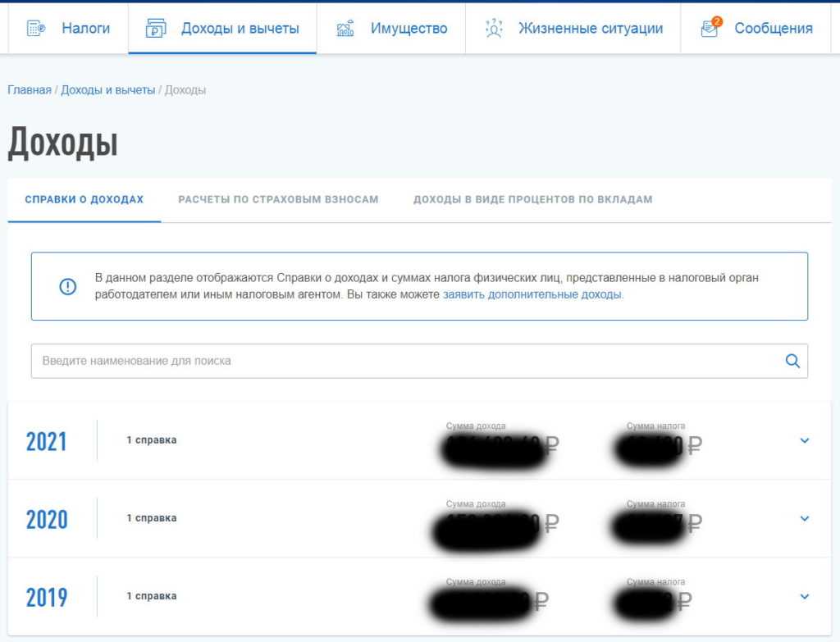Focus the search field for наименование
Viewport: 840px width, 642px height.
point(406,361)
